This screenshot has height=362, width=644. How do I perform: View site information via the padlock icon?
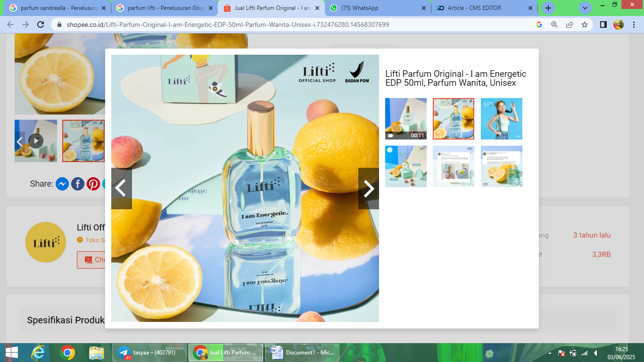pos(59,25)
